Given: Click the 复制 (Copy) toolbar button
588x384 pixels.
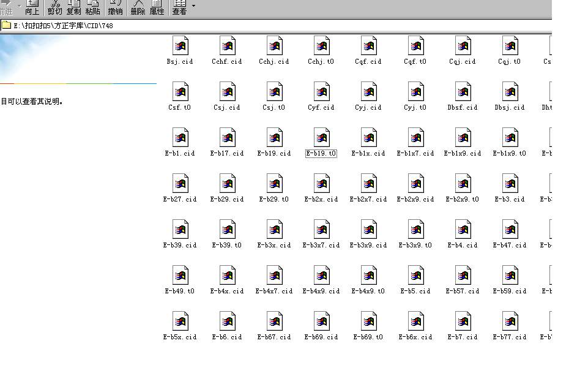Looking at the screenshot, I should pos(74,7).
